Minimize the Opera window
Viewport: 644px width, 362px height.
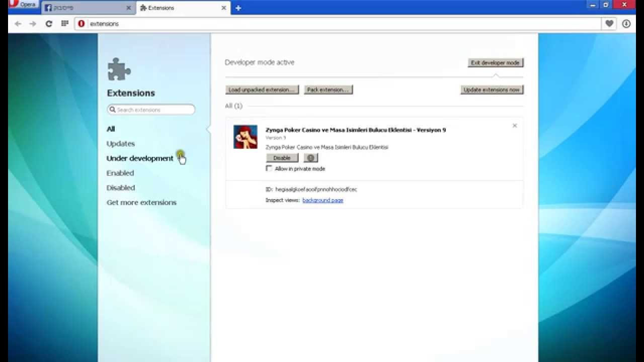[592, 5]
